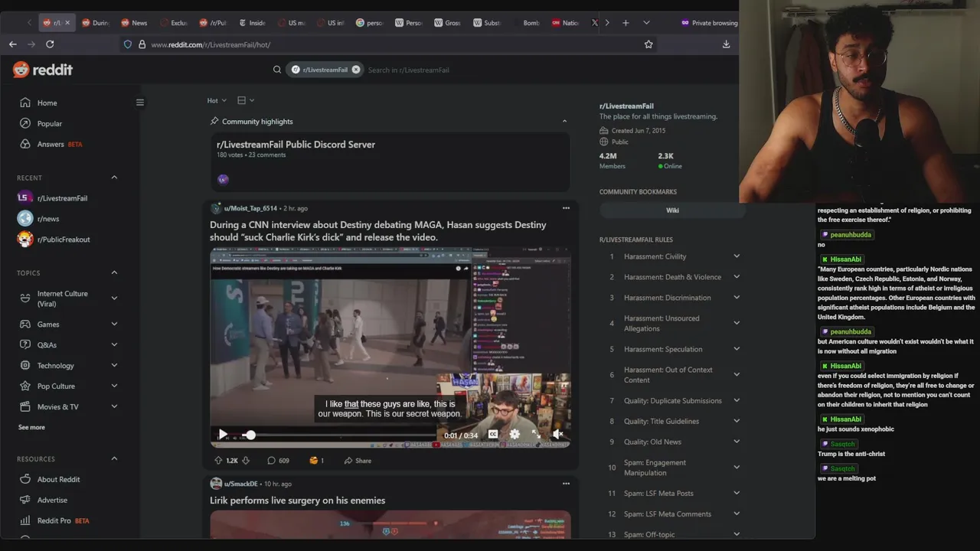The height and width of the screenshot is (551, 980).
Task: Click the search magnifier icon
Action: pos(277,70)
